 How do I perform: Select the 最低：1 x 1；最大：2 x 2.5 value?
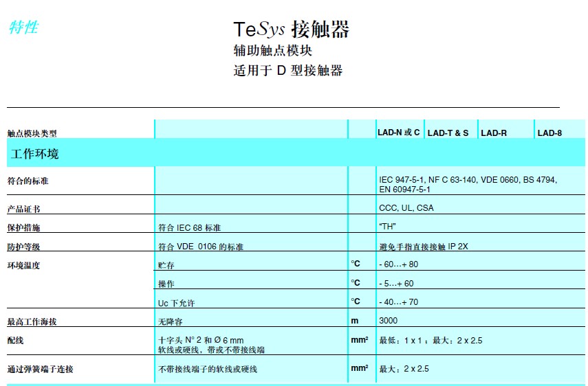pyautogui.click(x=431, y=340)
